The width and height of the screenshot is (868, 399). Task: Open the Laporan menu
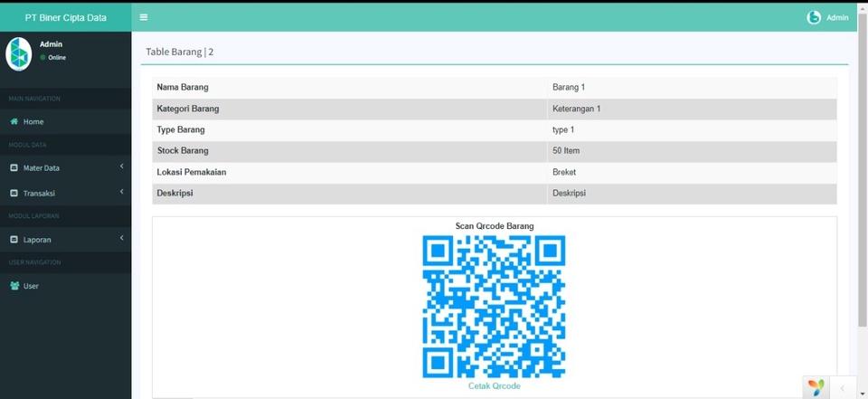click(66, 240)
